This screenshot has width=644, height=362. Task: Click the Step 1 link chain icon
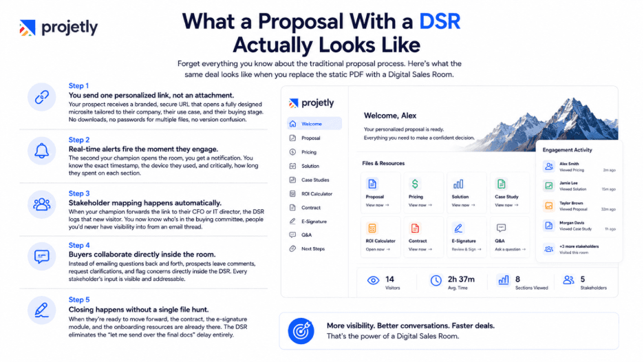click(x=41, y=98)
